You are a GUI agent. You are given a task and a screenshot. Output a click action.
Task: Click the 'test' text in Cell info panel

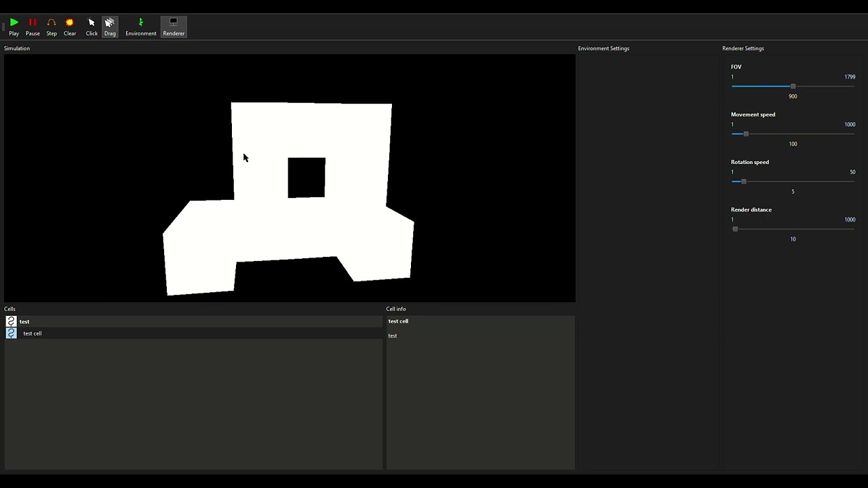click(393, 335)
